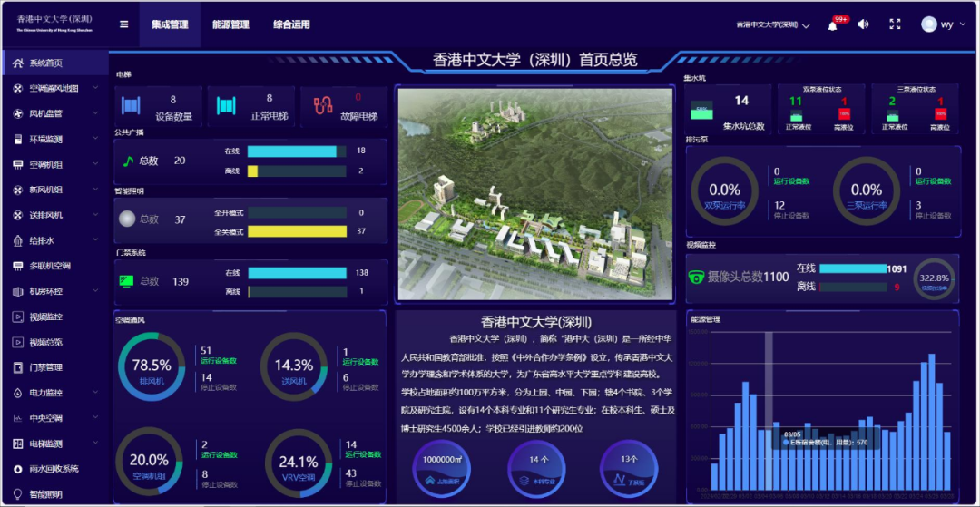Click the green camera icon by 摄像头总数
This screenshot has width=980, height=507.
click(696, 277)
